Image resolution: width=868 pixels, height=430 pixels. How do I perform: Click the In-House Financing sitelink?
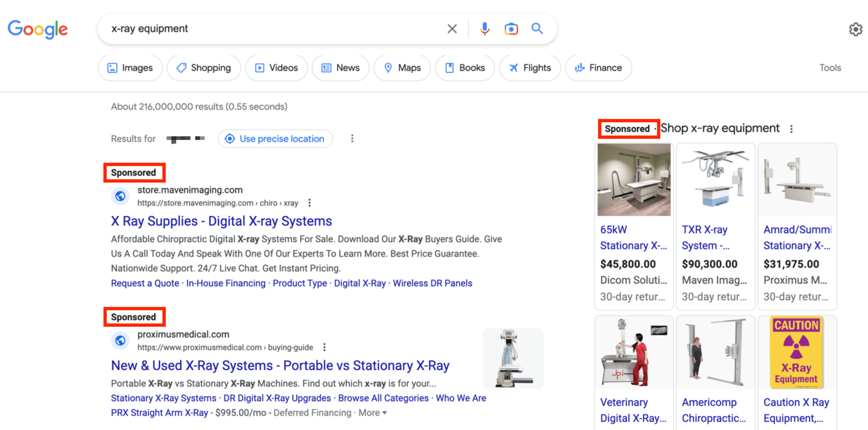pyautogui.click(x=226, y=283)
